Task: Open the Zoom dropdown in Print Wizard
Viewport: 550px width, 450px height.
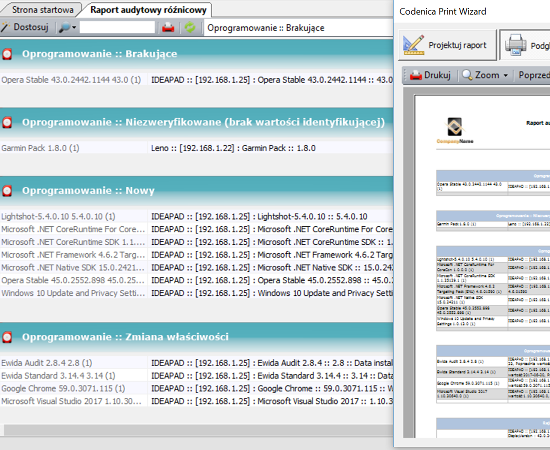Action: pos(485,75)
